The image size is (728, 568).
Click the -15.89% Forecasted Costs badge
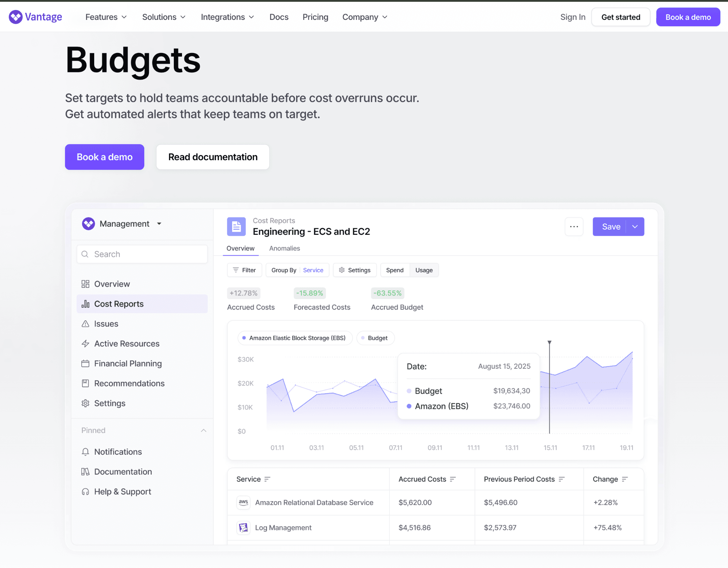[x=310, y=293]
